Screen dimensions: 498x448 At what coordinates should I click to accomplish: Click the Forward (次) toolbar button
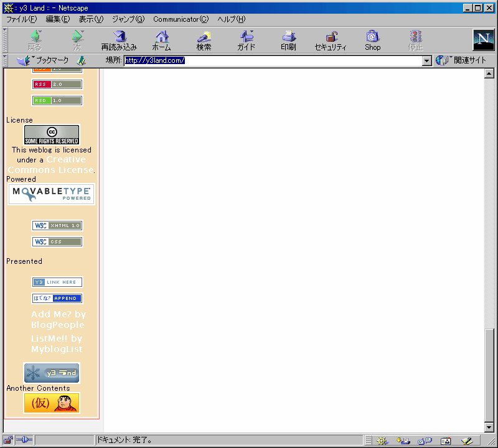pos(77,40)
